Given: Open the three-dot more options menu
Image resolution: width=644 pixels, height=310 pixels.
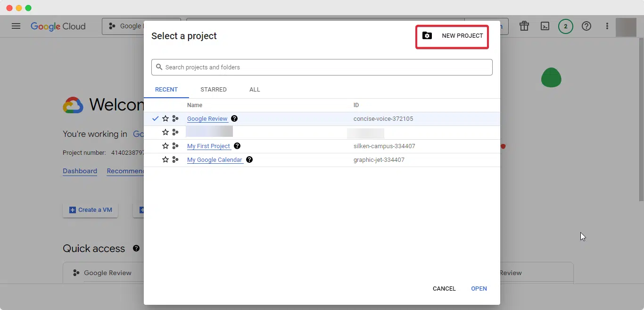Looking at the screenshot, I should (607, 26).
